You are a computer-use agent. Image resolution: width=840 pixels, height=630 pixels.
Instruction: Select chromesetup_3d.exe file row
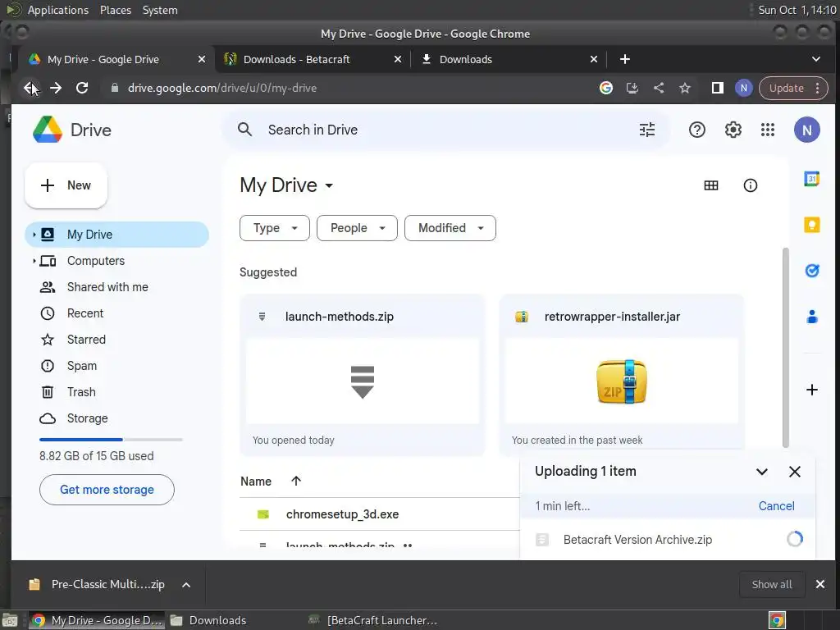pyautogui.click(x=379, y=514)
